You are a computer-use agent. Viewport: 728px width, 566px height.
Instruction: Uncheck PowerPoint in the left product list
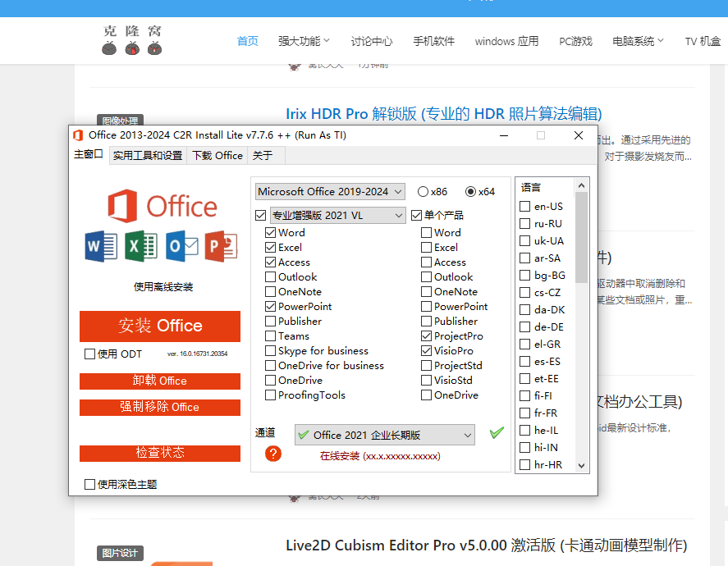click(x=270, y=306)
